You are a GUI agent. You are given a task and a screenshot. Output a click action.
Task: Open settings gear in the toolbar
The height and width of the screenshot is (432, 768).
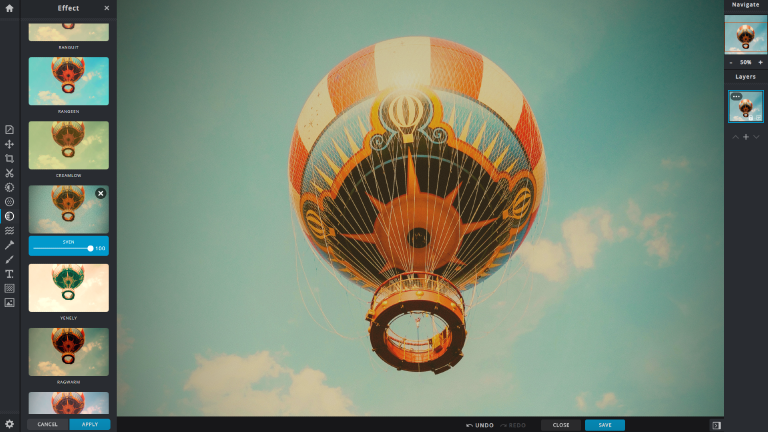coord(9,424)
